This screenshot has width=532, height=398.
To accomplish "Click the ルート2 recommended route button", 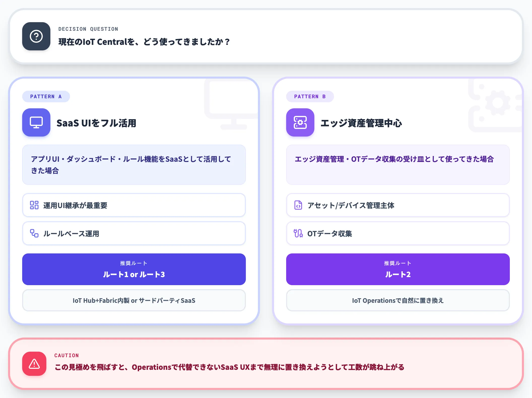I will [398, 269].
